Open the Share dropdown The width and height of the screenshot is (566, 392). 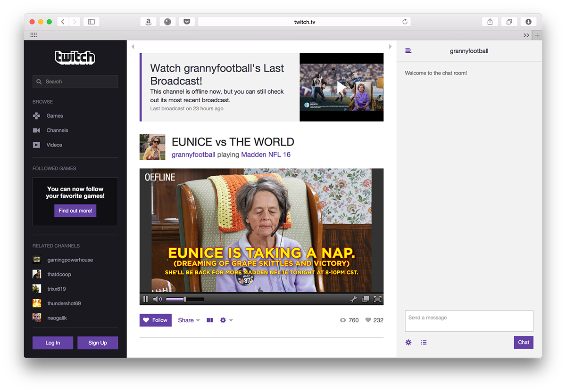click(189, 320)
